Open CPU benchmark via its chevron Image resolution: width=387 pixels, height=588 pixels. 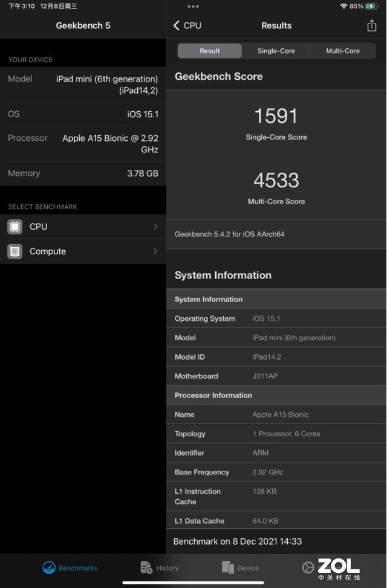(155, 227)
